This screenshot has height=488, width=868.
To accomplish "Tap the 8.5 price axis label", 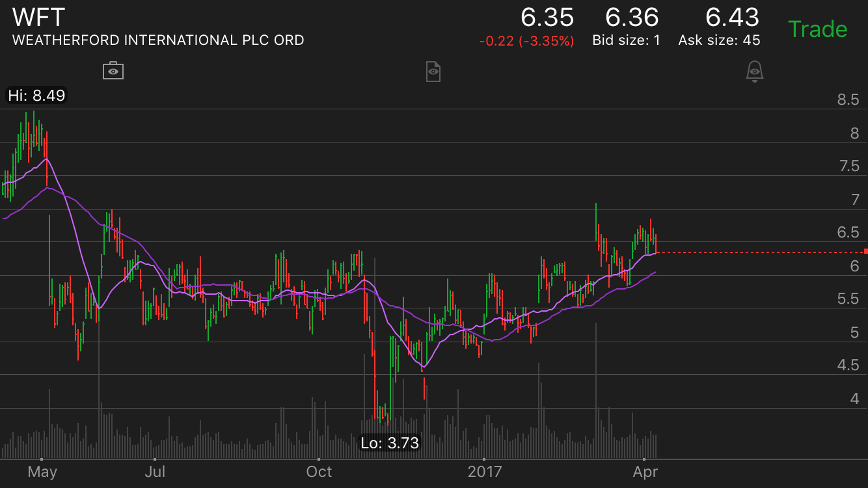I will pos(848,100).
